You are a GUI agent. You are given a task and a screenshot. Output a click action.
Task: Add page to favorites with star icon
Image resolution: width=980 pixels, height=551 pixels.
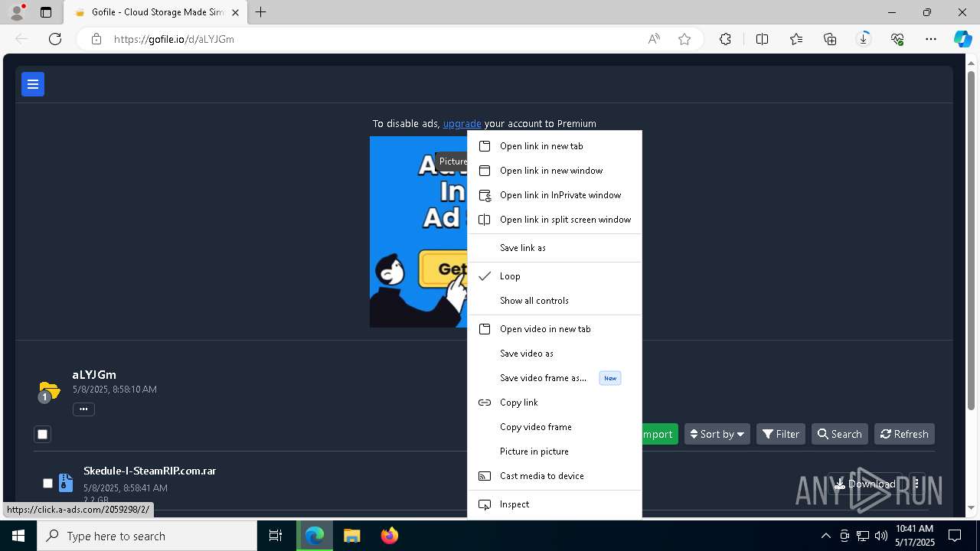coord(684,39)
